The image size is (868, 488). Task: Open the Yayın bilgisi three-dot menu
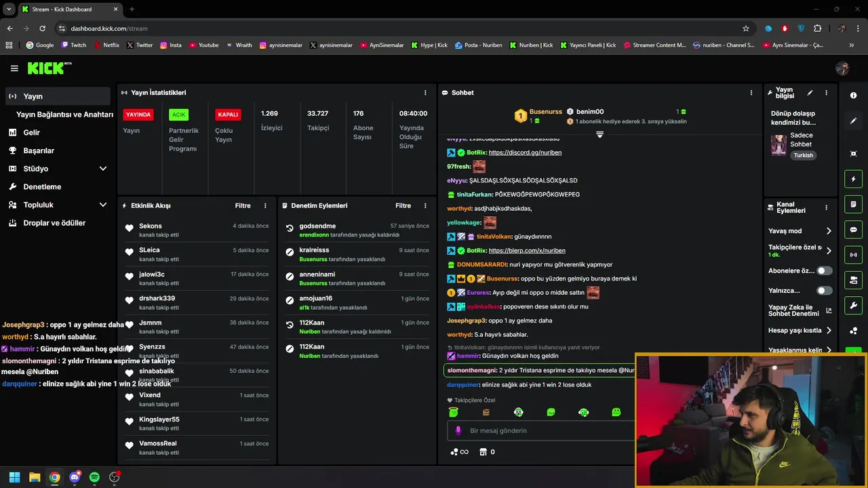(826, 93)
